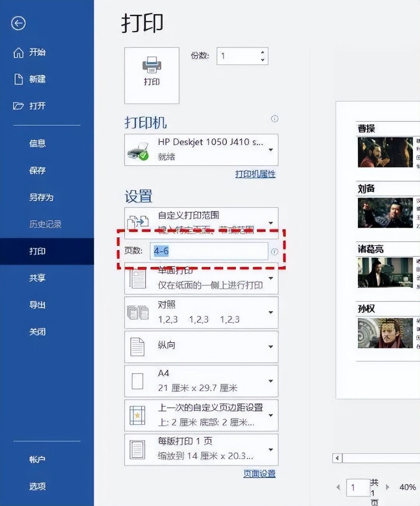420x506 pixels.
Task: Open the 纵向 orientation dropdown
Action: [x=201, y=347]
